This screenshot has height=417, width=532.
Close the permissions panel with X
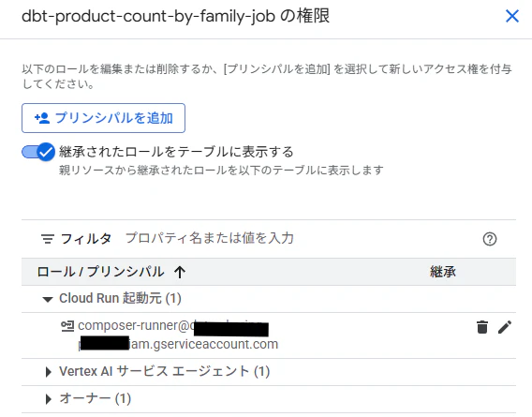[512, 16]
